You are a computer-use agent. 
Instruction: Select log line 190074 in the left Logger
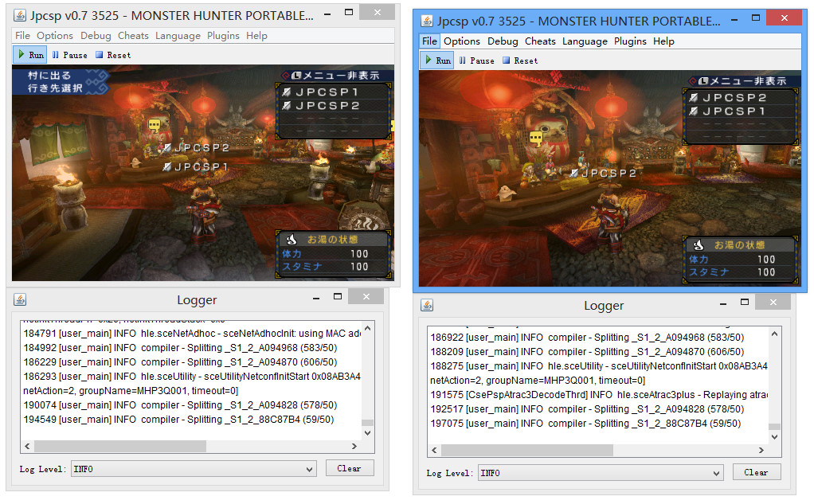pyautogui.click(x=180, y=404)
